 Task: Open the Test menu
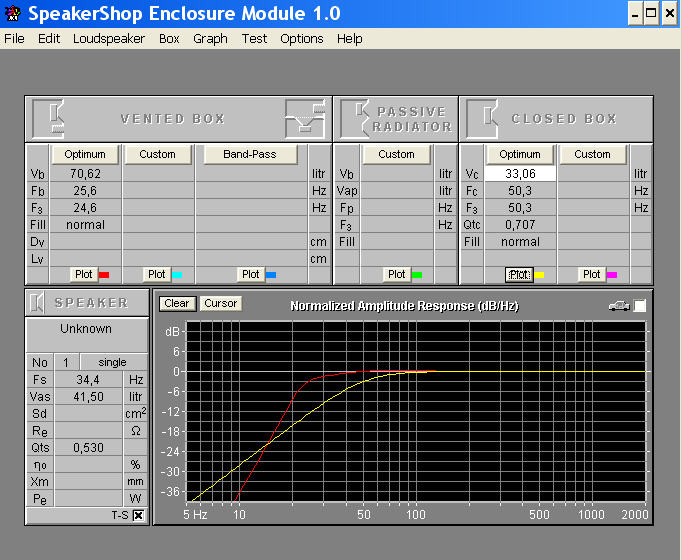[x=254, y=39]
